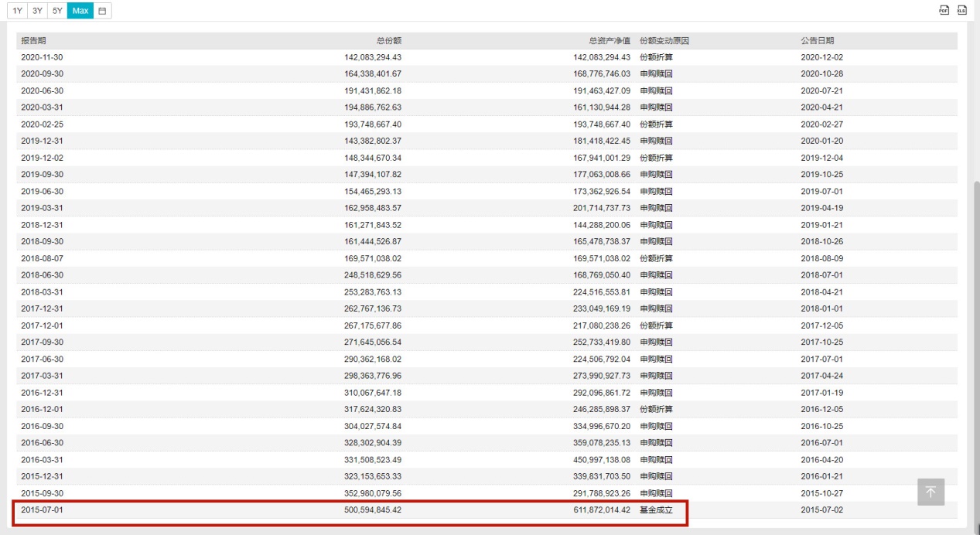Click report date 2020-06-30

pyautogui.click(x=42, y=90)
